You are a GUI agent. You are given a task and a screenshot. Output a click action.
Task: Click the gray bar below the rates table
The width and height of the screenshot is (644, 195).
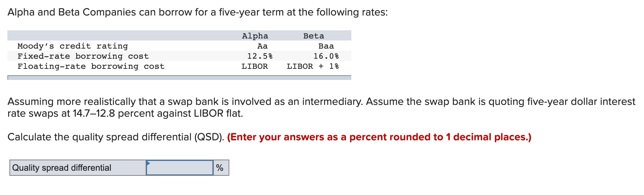[179, 78]
